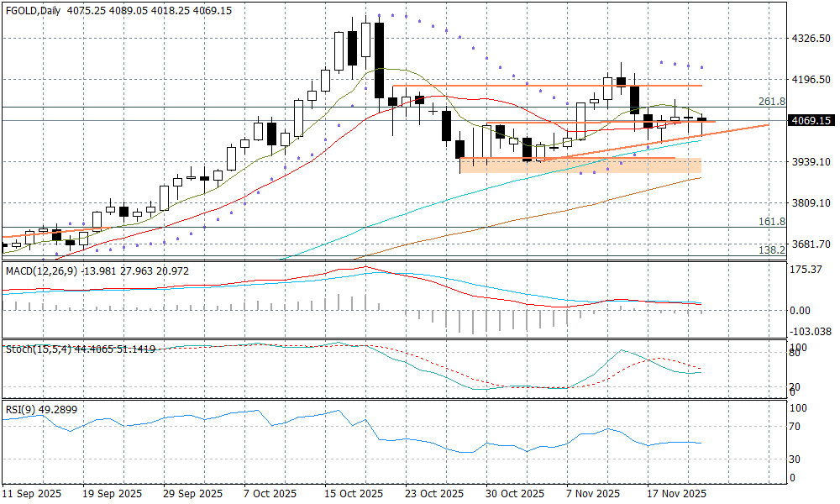Select the 11 Sep 2025 date marker

tap(30, 493)
